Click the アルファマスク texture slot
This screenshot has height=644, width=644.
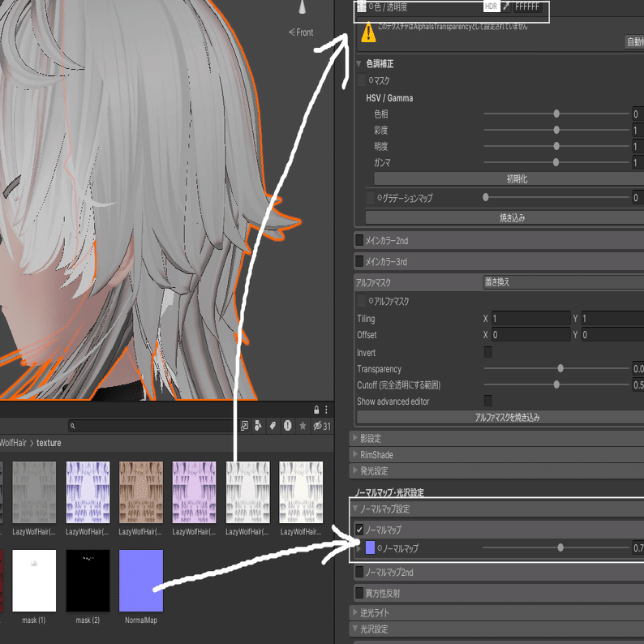pyautogui.click(x=362, y=301)
